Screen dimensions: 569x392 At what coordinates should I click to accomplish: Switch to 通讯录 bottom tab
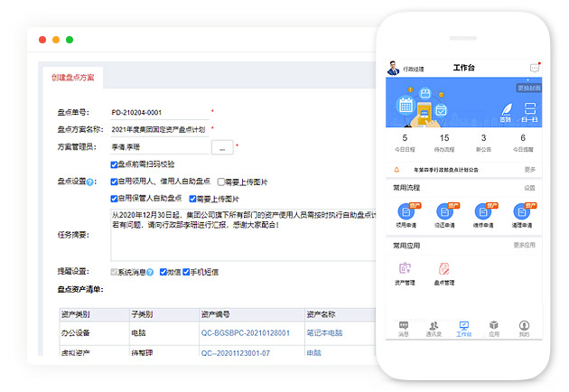434,329
